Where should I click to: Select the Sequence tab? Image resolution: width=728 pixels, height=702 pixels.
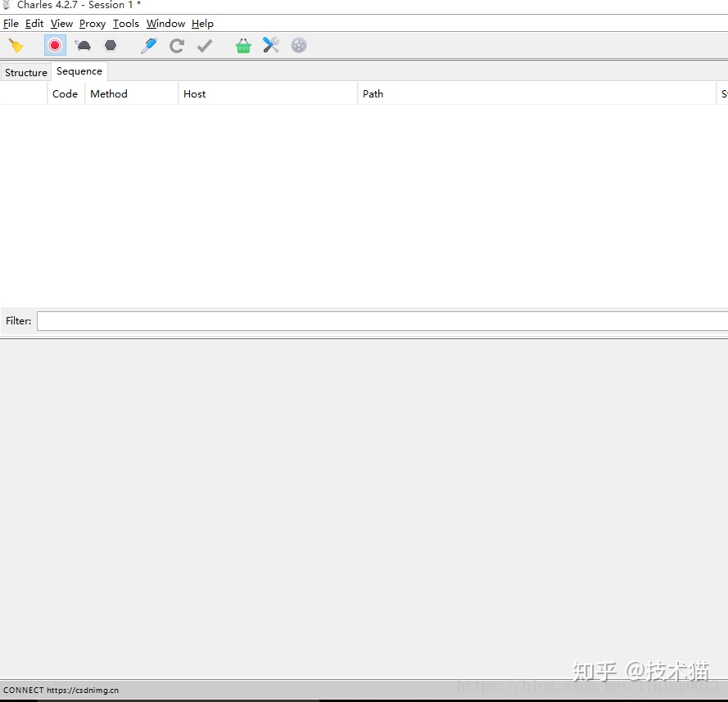(79, 71)
